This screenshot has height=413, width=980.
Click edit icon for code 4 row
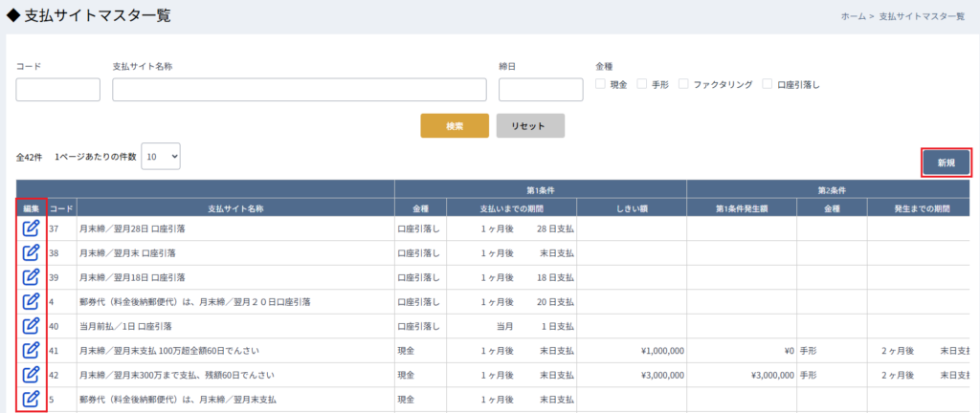coord(31,301)
